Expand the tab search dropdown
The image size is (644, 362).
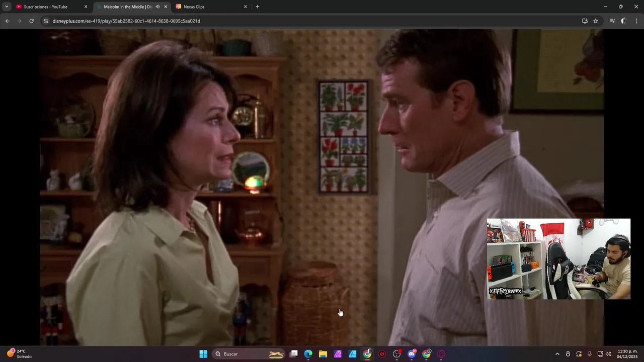7,7
